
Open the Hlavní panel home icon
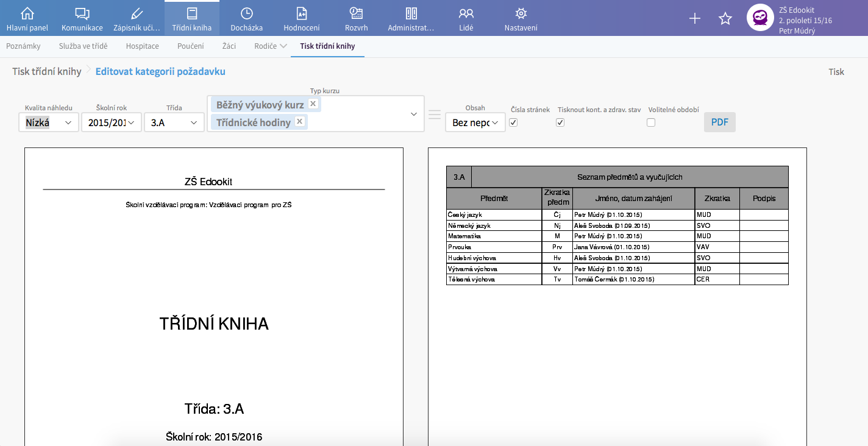[x=27, y=13]
